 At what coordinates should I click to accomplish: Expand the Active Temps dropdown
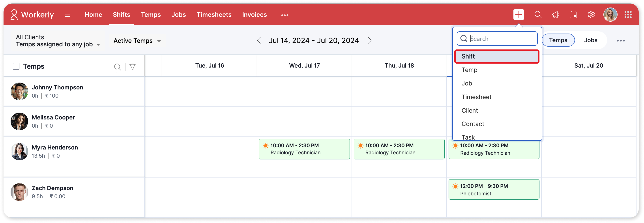[137, 41]
